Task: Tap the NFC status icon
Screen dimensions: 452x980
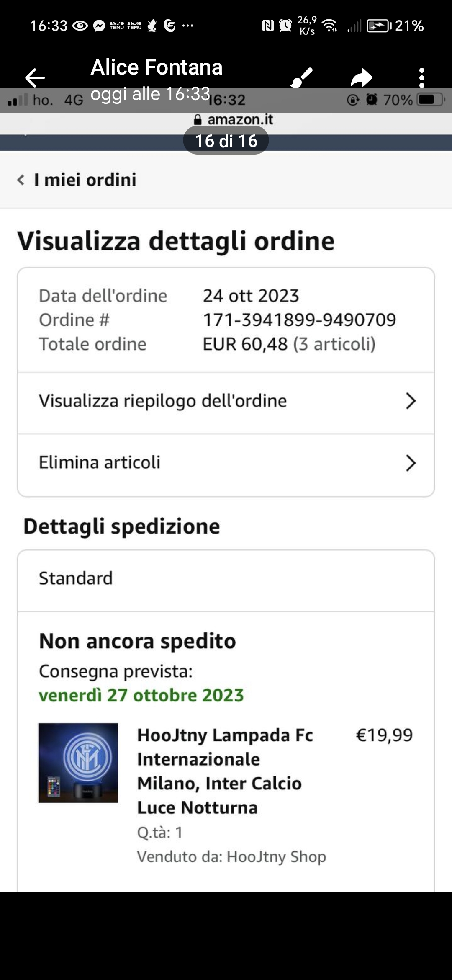Action: coord(267,26)
